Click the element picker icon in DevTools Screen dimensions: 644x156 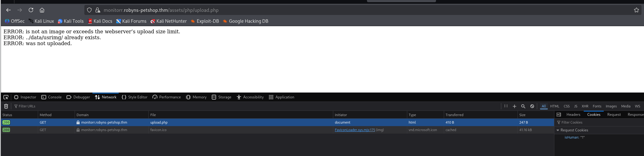[x=6, y=97]
